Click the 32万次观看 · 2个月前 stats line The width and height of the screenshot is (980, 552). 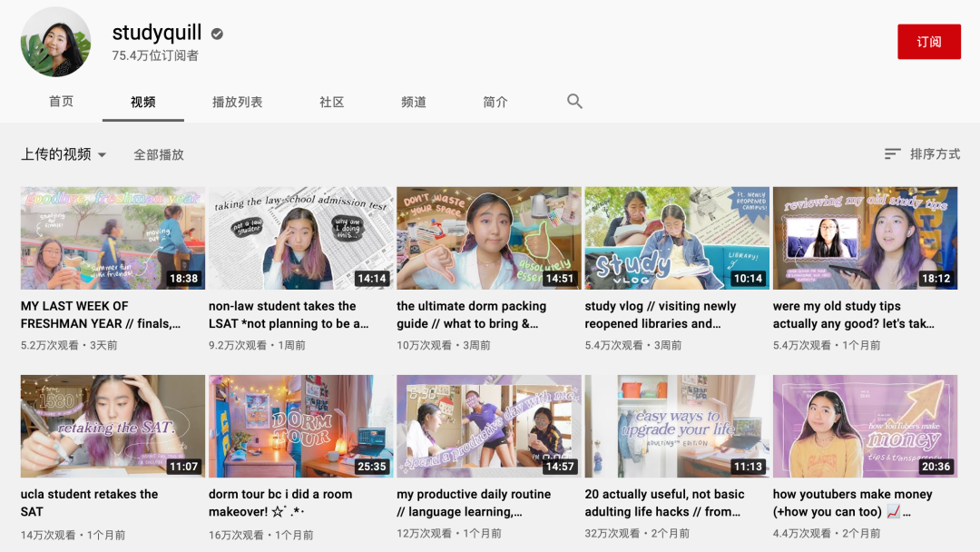pos(638,533)
